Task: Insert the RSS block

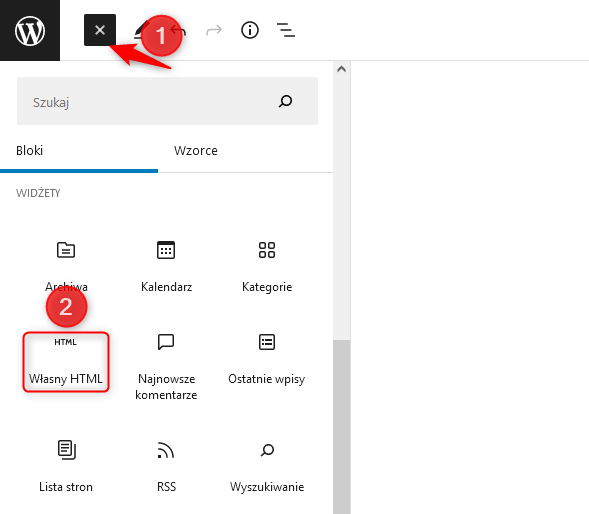Action: tap(166, 466)
